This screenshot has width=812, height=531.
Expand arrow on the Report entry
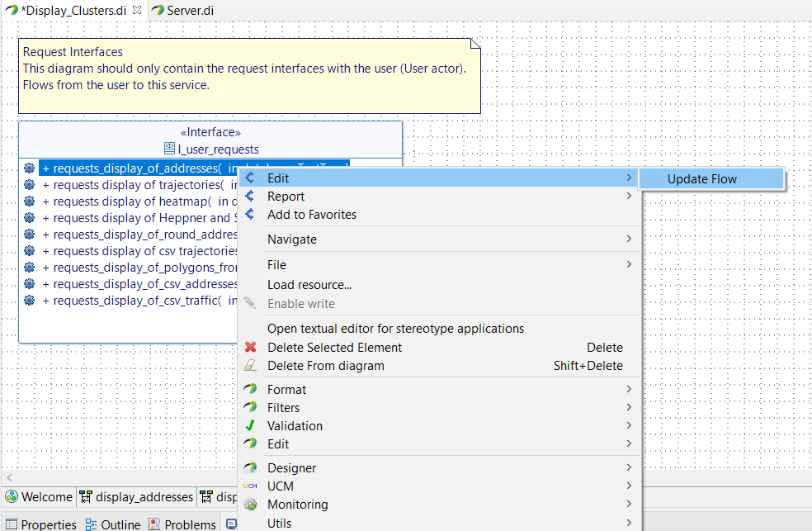pos(629,196)
